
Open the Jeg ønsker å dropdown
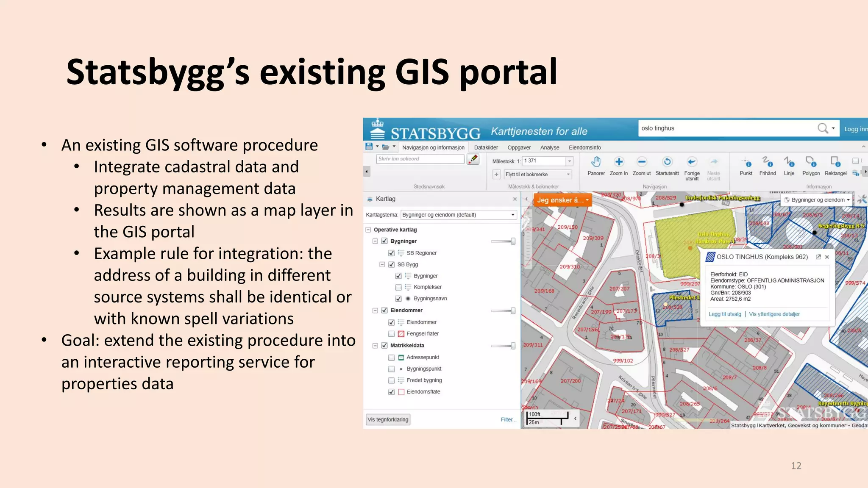(562, 200)
